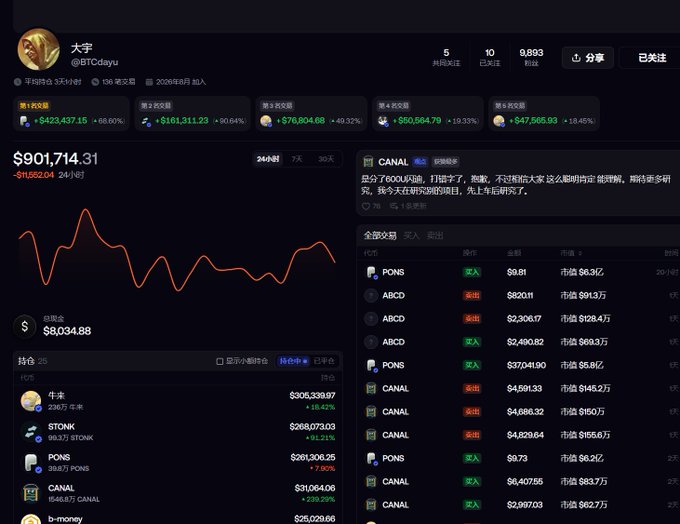Screen dimensions: 680x524
Task: Filter trades by 买入 tab
Action: coord(411,236)
